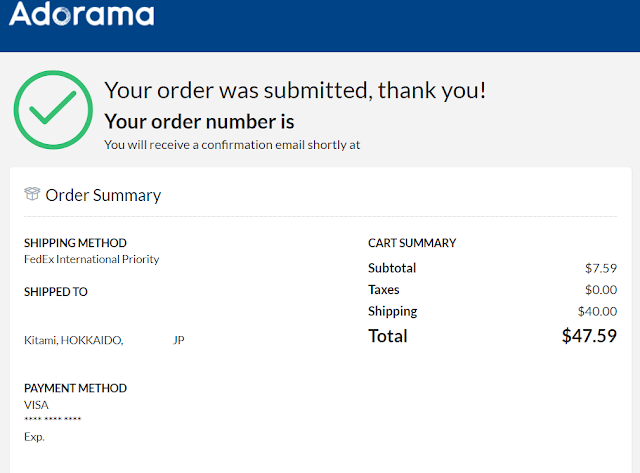The height and width of the screenshot is (473, 640).
Task: Select the SHIPPED TO label
Action: [56, 292]
